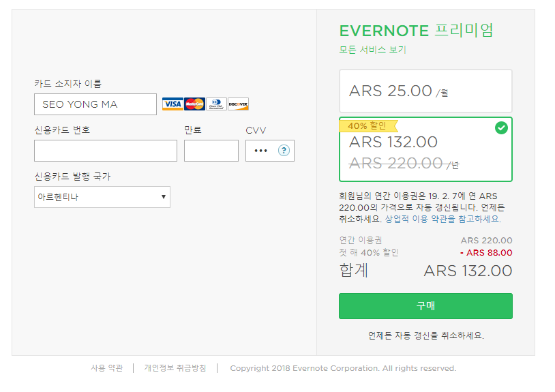Open the CVV help question mark
Viewport: 555px width, 392px height.
tap(284, 151)
